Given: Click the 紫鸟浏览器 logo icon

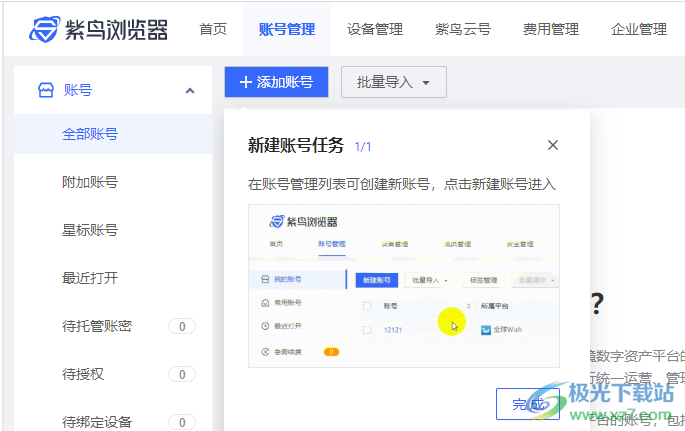Looking at the screenshot, I should (44, 29).
